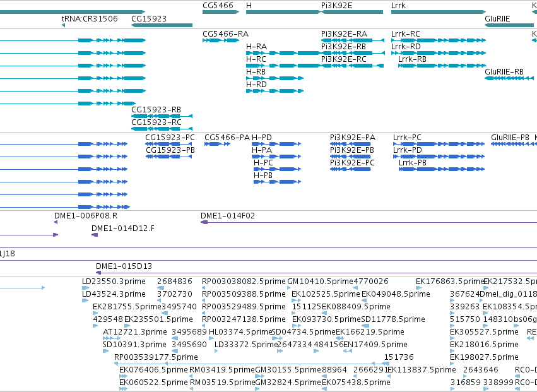Click the Pi3K92E-RA transcript label

coord(344,34)
